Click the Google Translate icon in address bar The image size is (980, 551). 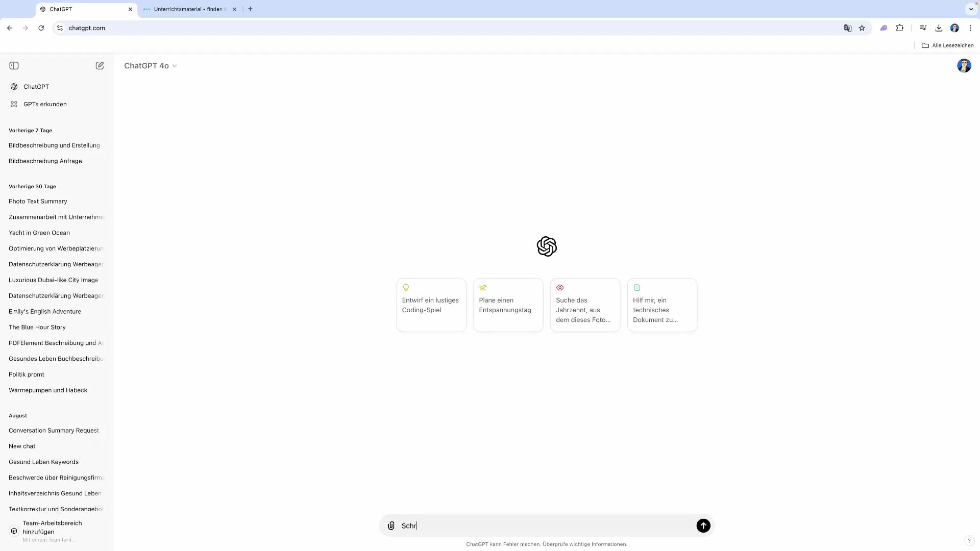(x=847, y=28)
